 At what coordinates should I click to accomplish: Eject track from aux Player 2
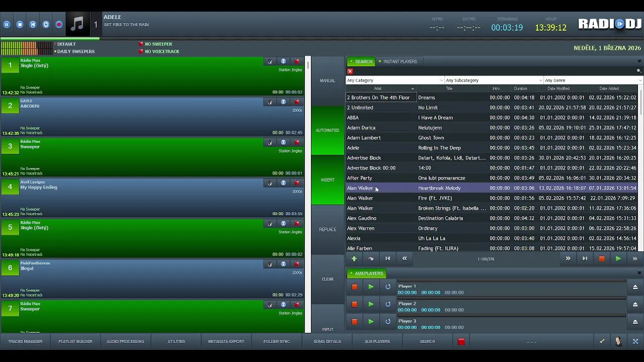point(635,304)
